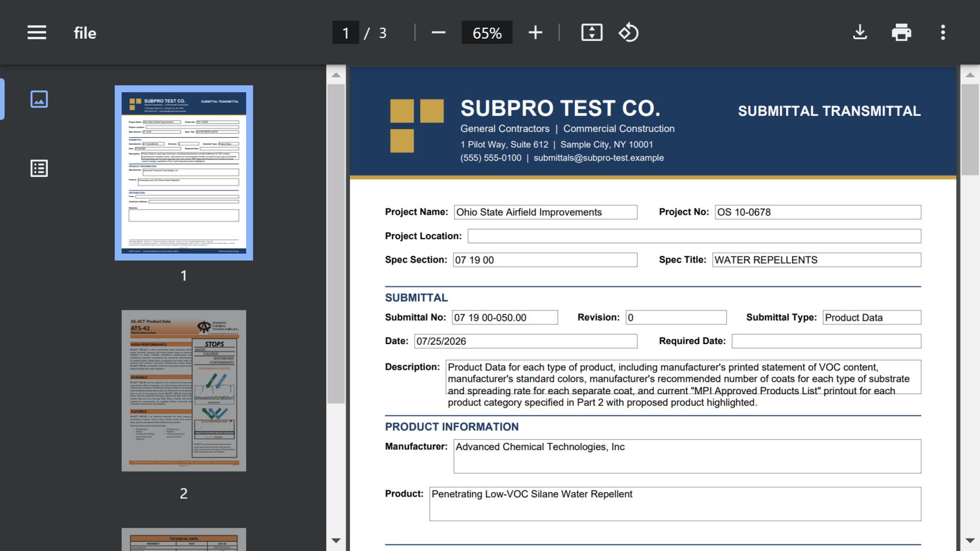Click the 'SUBMITTAL' section heading
The image size is (980, 551).
[x=416, y=298]
